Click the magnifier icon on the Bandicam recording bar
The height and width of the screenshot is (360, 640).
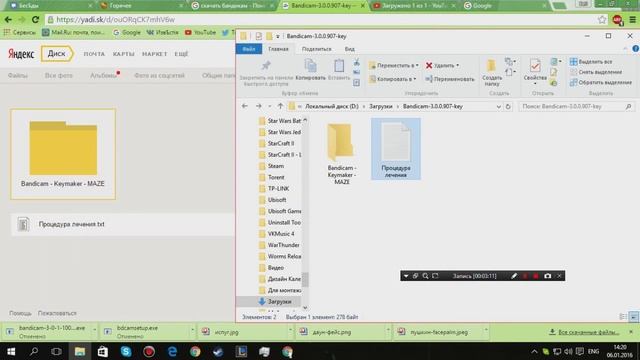(425, 276)
